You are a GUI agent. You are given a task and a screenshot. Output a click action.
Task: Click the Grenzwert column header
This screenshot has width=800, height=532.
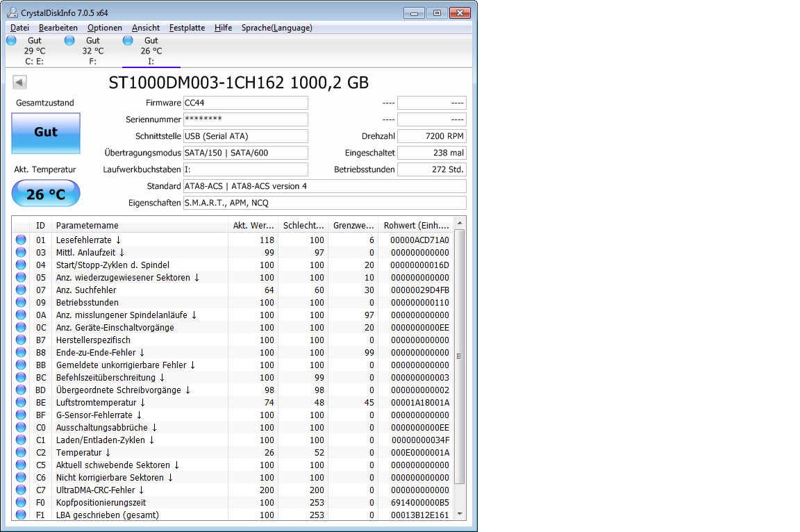(353, 225)
